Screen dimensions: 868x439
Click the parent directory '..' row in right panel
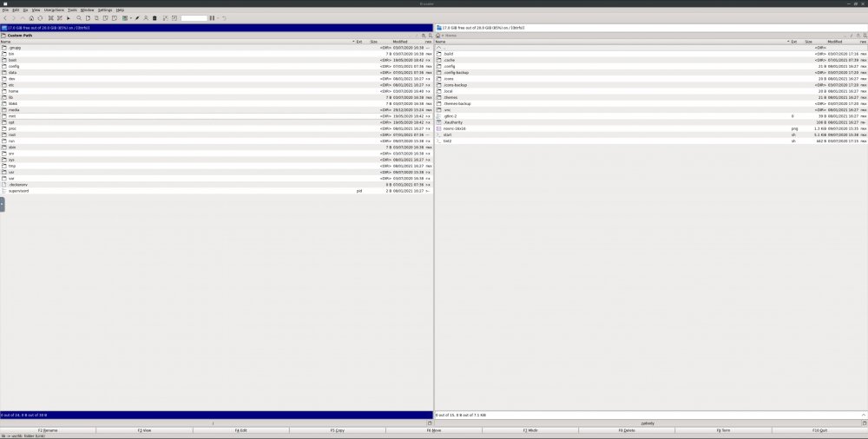pos(651,48)
